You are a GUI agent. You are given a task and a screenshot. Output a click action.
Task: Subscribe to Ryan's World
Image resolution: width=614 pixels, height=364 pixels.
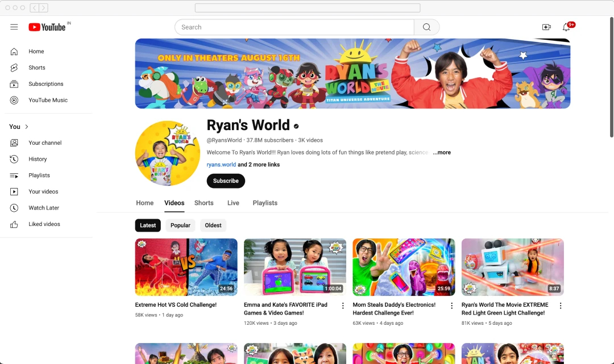point(226,181)
